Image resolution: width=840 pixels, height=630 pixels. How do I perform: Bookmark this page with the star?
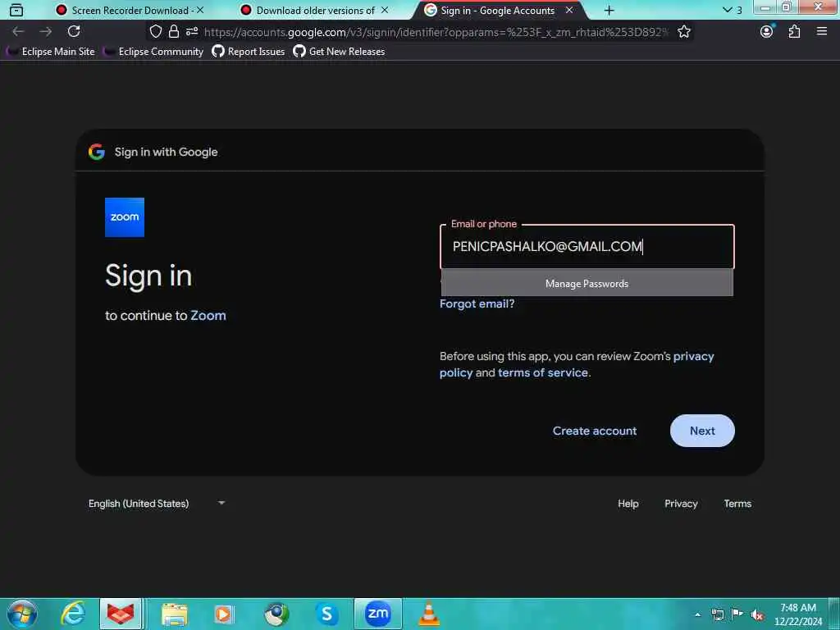[684, 32]
